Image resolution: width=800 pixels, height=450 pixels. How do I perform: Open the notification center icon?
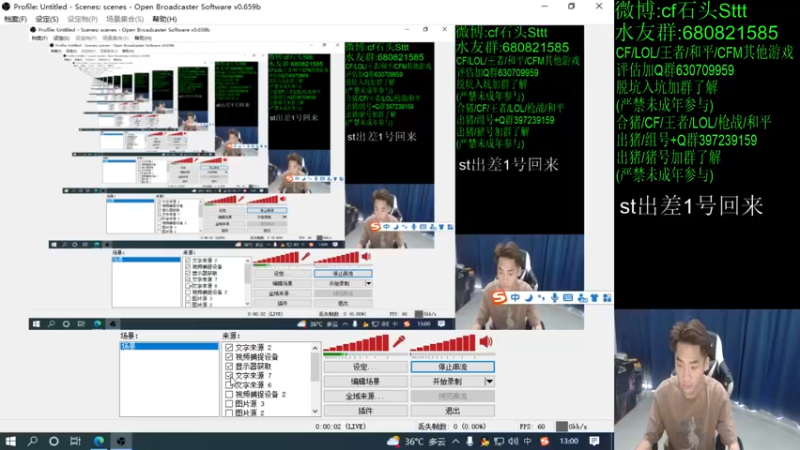594,441
